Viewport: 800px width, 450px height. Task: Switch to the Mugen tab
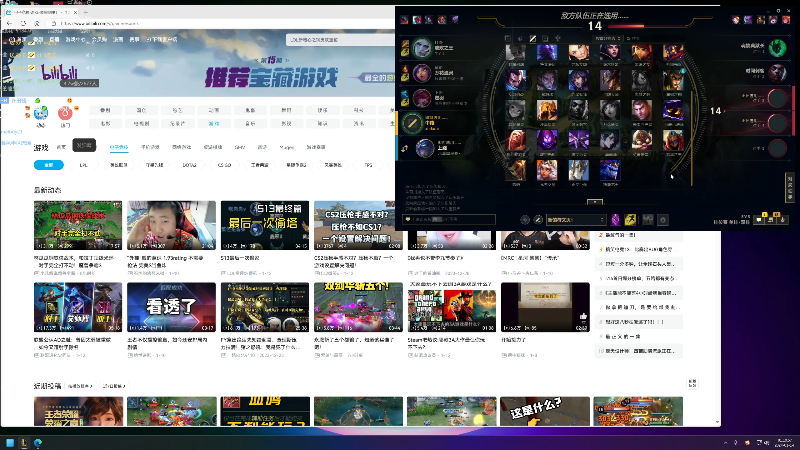[x=287, y=147]
